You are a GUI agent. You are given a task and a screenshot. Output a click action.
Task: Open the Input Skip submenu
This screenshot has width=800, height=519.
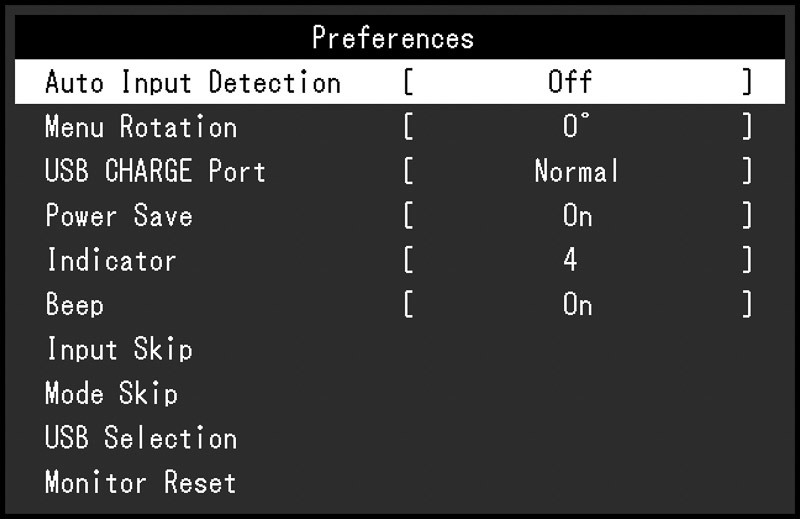pyautogui.click(x=119, y=350)
